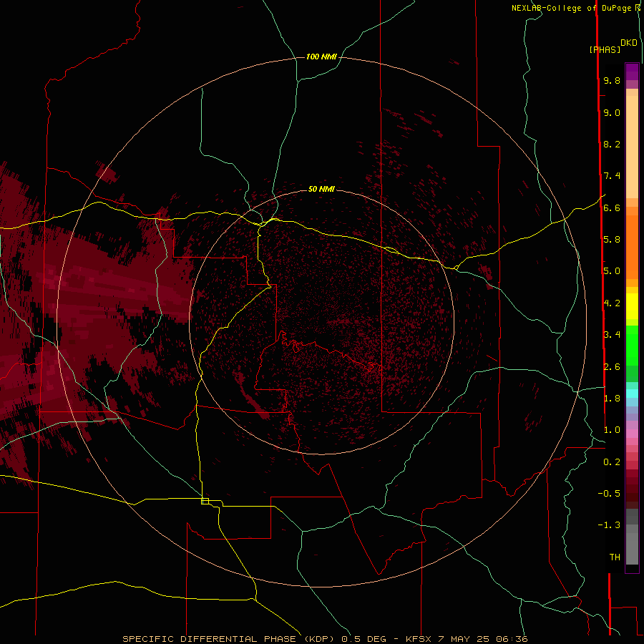Click the legend value "4.2"
Viewport: 644px width, 644px height.
612,303
